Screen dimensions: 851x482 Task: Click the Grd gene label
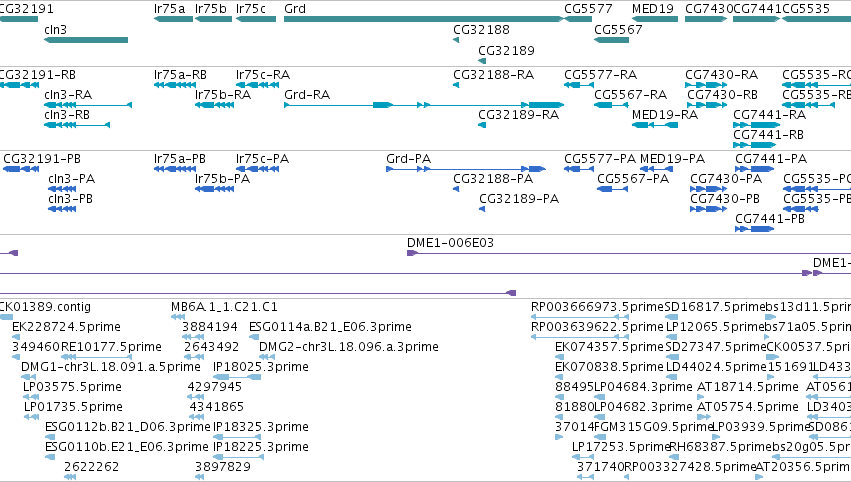295,9
